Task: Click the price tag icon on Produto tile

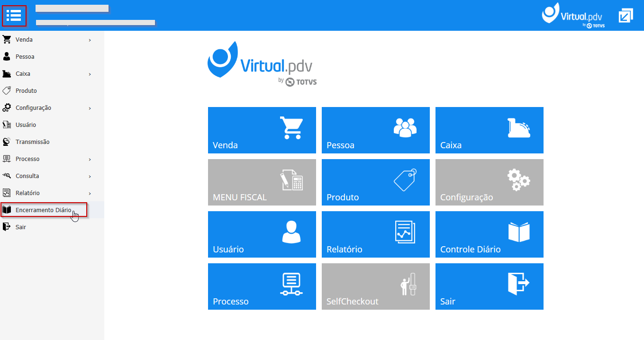Action: pos(405,180)
